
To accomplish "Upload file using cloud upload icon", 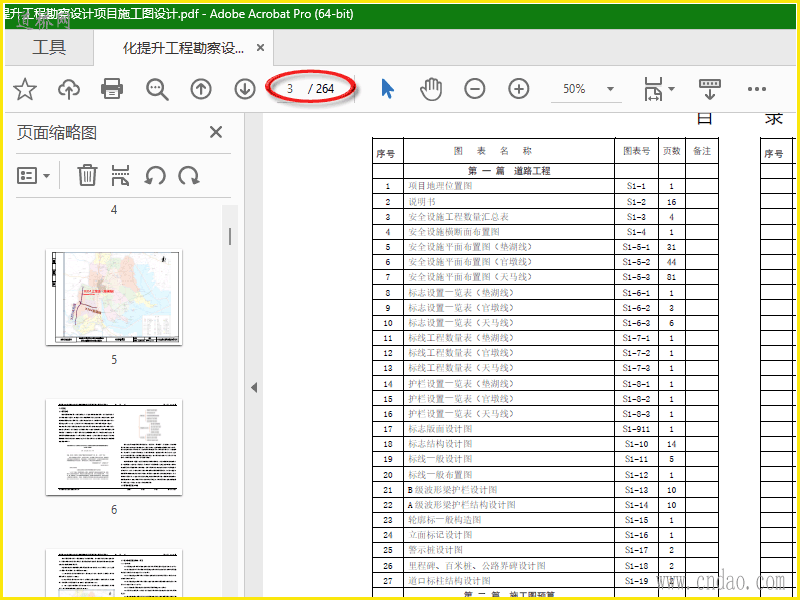I will click(x=69, y=89).
